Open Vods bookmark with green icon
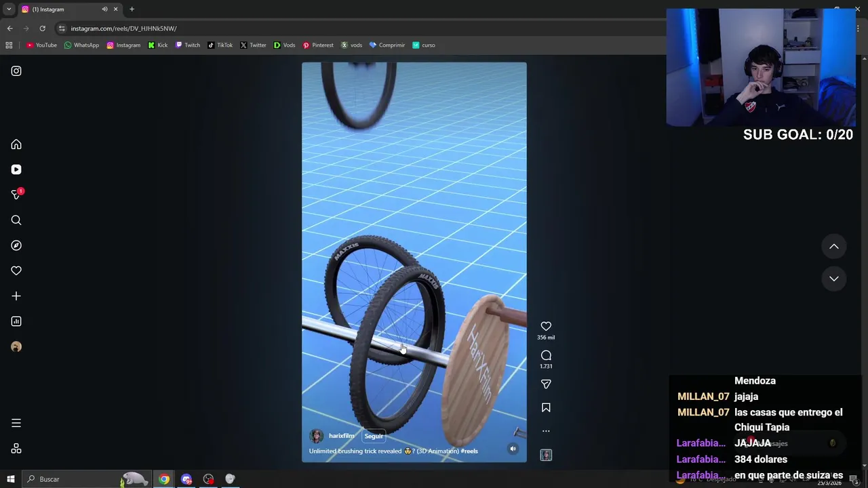This screenshot has width=868, height=488. coord(285,45)
